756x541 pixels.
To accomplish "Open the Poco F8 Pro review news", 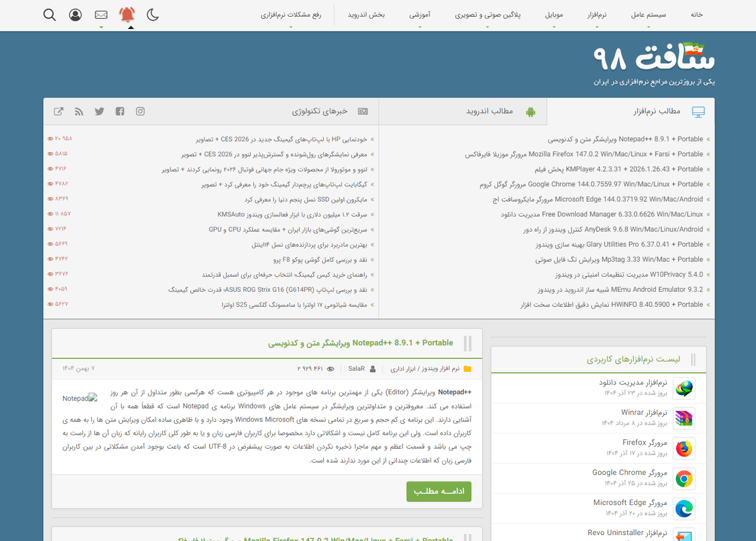I will [320, 260].
